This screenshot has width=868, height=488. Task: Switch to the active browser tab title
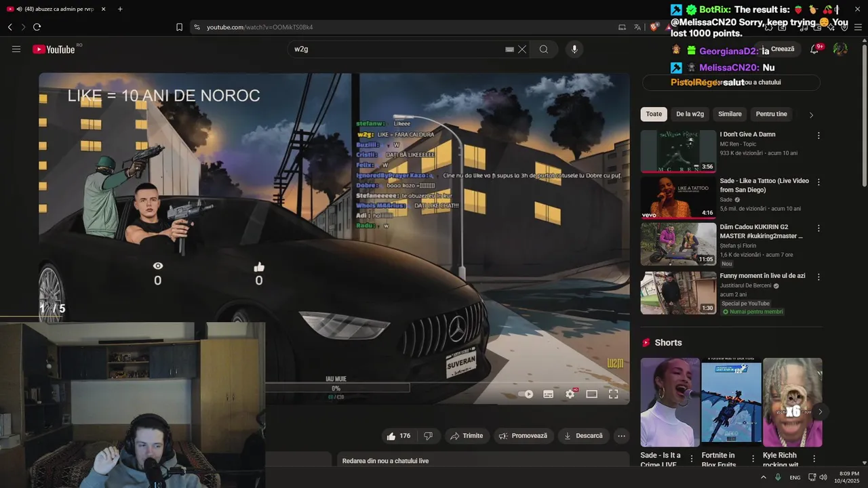(x=59, y=9)
